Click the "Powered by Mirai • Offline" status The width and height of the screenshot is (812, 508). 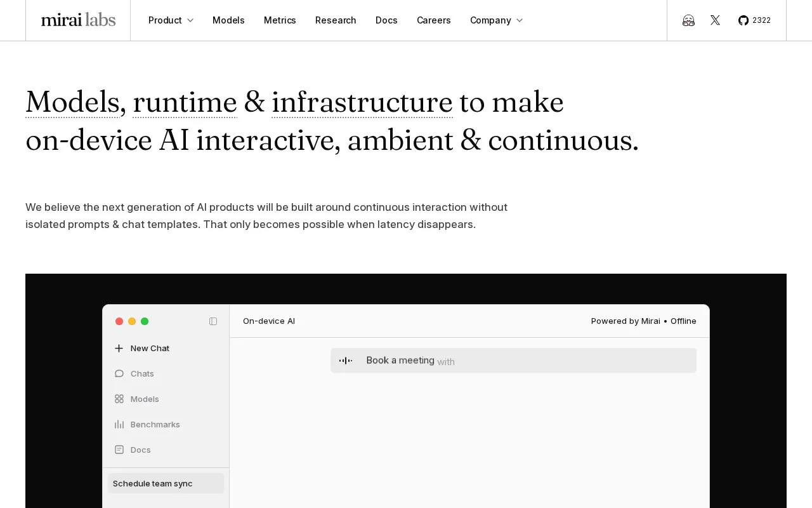pos(644,321)
